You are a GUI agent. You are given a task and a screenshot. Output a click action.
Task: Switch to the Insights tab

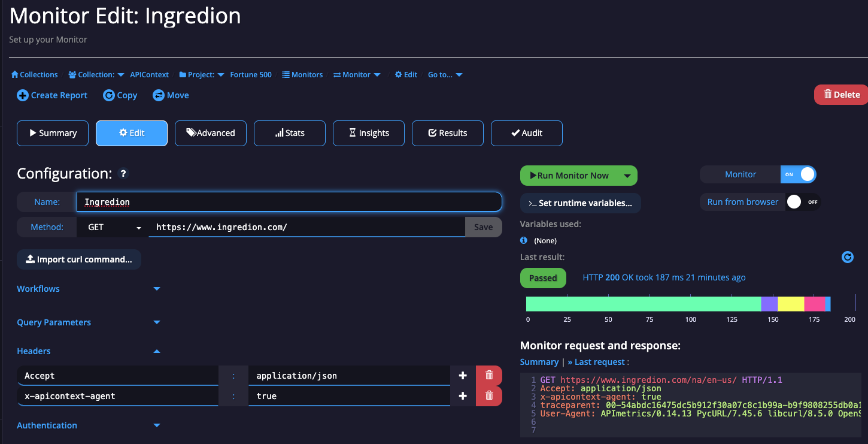(x=368, y=133)
